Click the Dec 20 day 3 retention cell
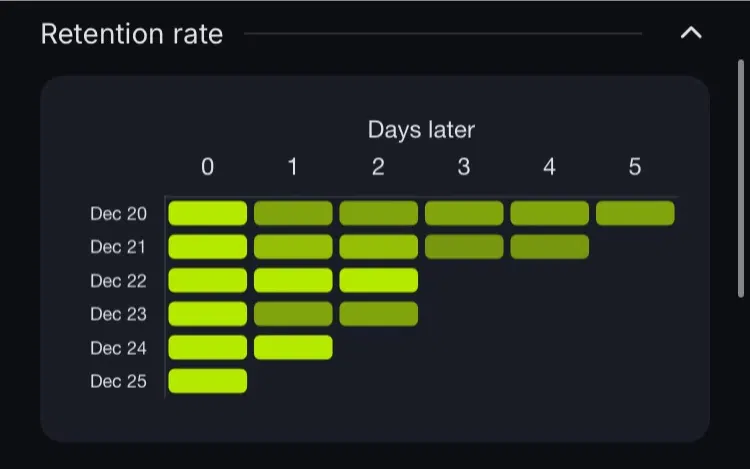 [464, 213]
